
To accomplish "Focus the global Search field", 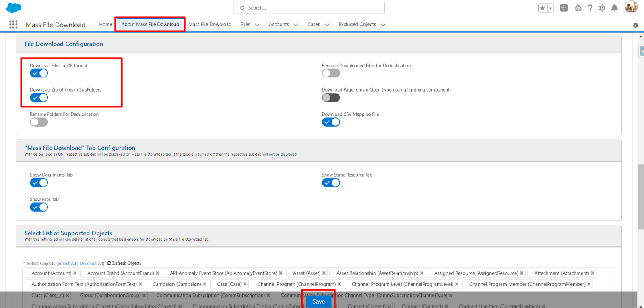I will [x=309, y=8].
